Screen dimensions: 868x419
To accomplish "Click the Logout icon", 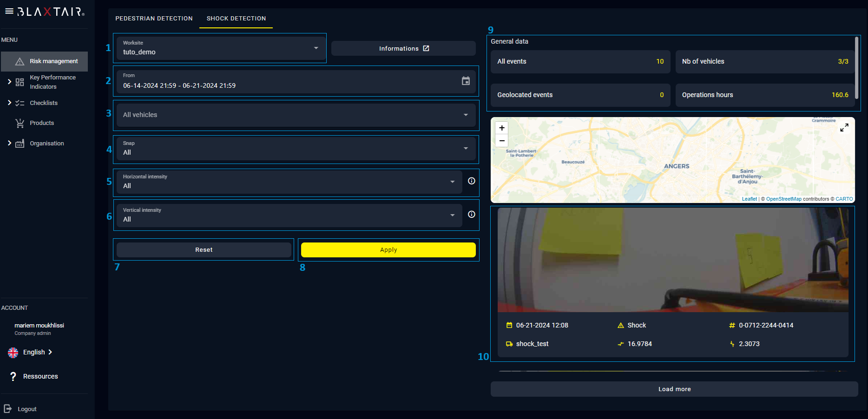I will (8, 409).
